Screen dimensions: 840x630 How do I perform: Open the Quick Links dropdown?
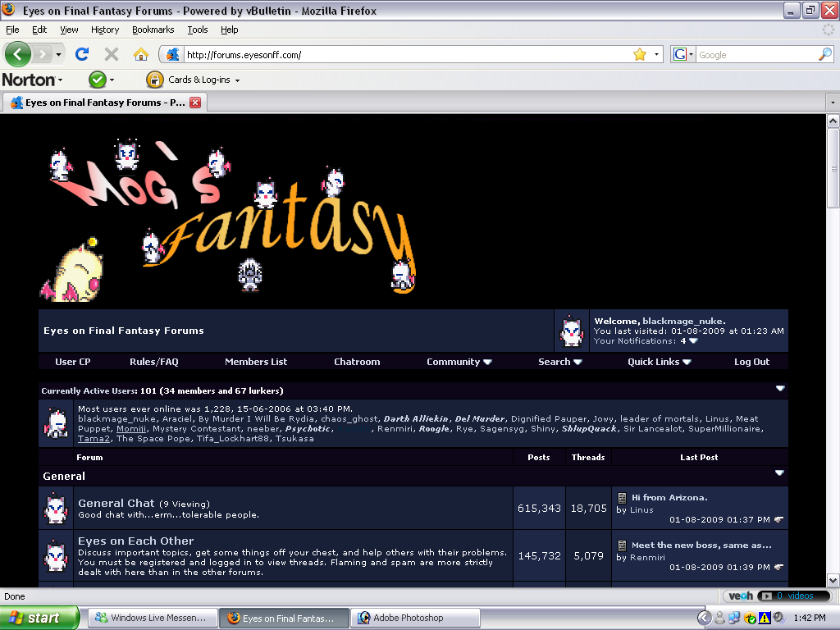coord(660,362)
